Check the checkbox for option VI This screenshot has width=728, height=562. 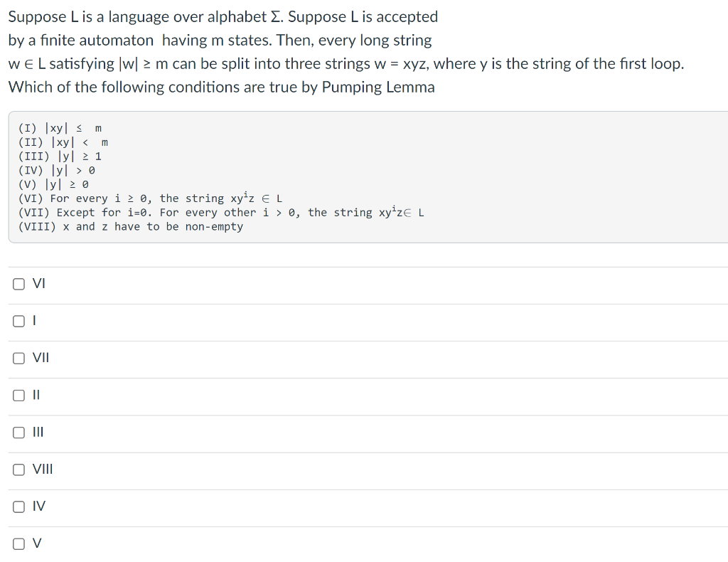pos(18,283)
